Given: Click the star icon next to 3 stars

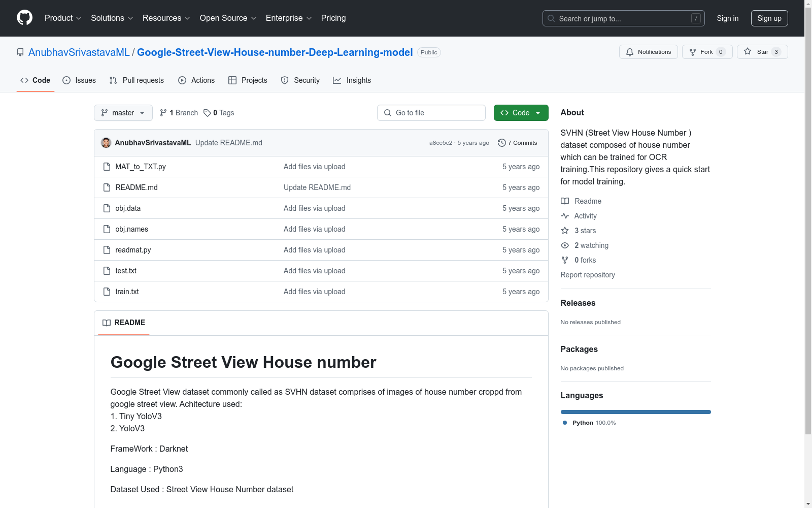Looking at the screenshot, I should pyautogui.click(x=565, y=231).
